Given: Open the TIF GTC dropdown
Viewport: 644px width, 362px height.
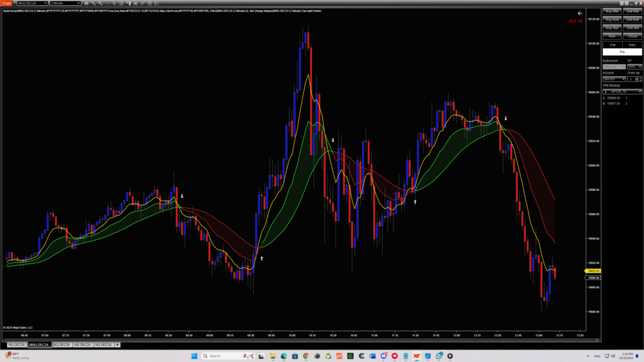Looking at the screenshot, I should [634, 67].
